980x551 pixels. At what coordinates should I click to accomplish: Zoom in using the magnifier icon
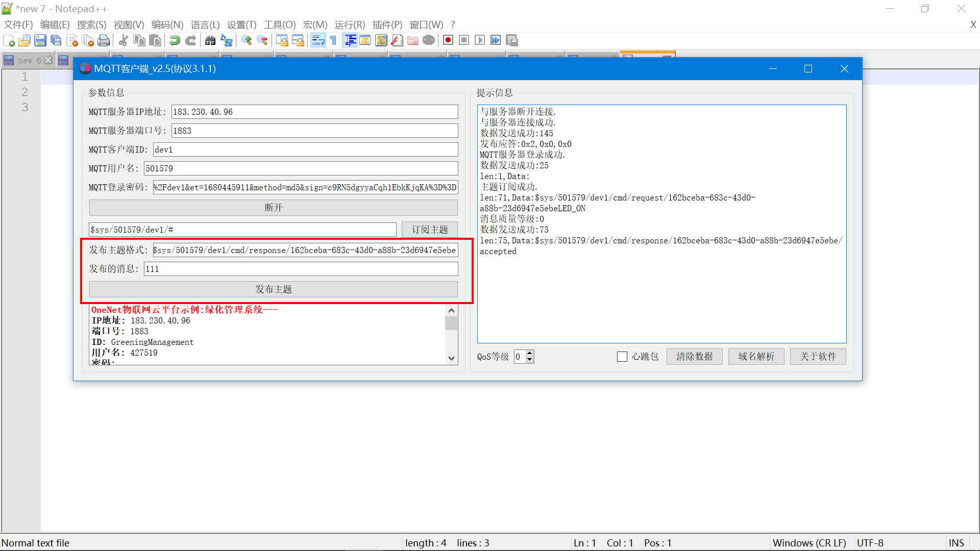[246, 40]
